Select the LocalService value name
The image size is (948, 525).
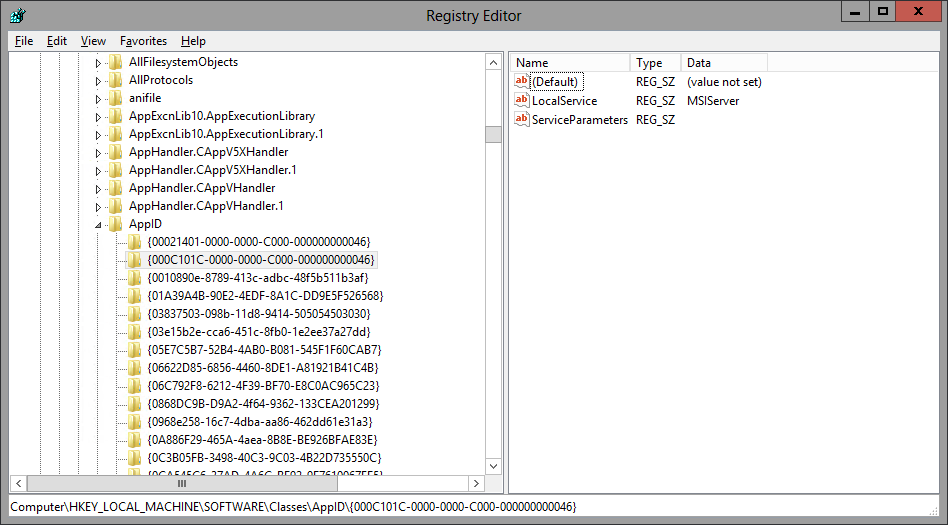point(565,101)
